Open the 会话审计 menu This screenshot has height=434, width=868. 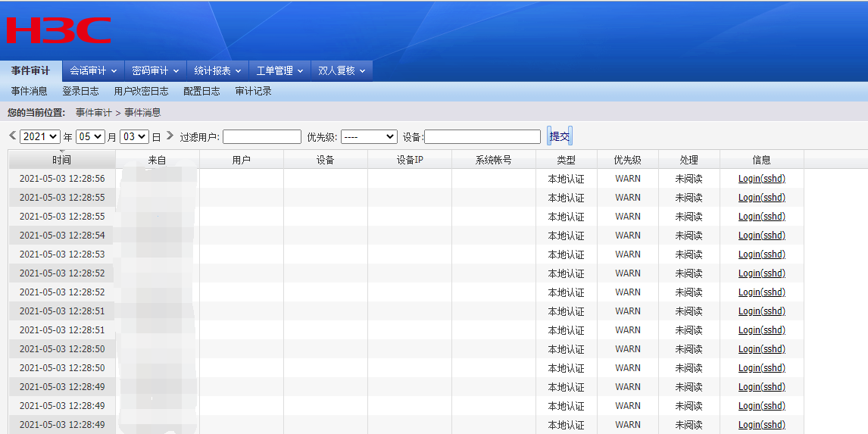93,71
